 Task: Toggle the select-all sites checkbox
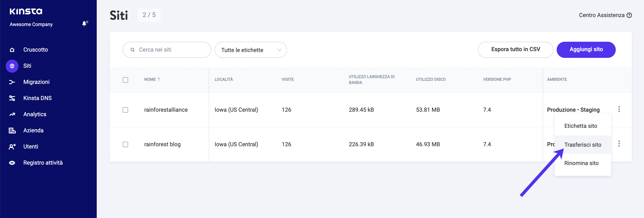125,80
